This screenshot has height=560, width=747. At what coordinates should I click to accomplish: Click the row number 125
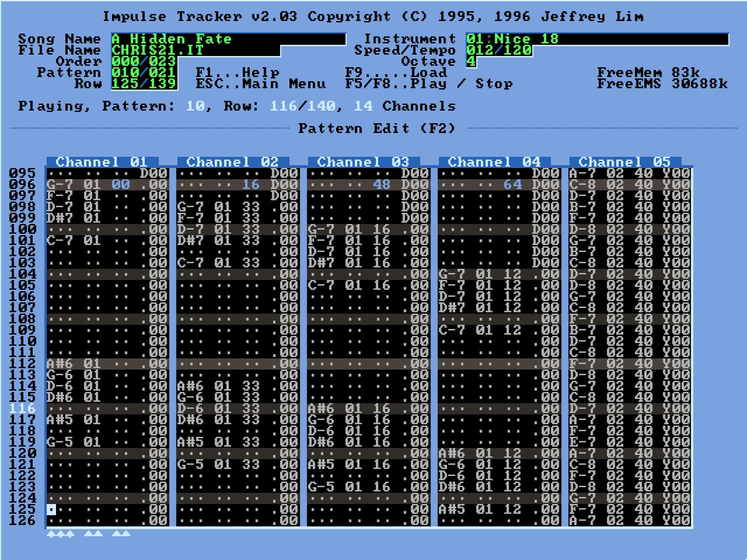point(22,510)
